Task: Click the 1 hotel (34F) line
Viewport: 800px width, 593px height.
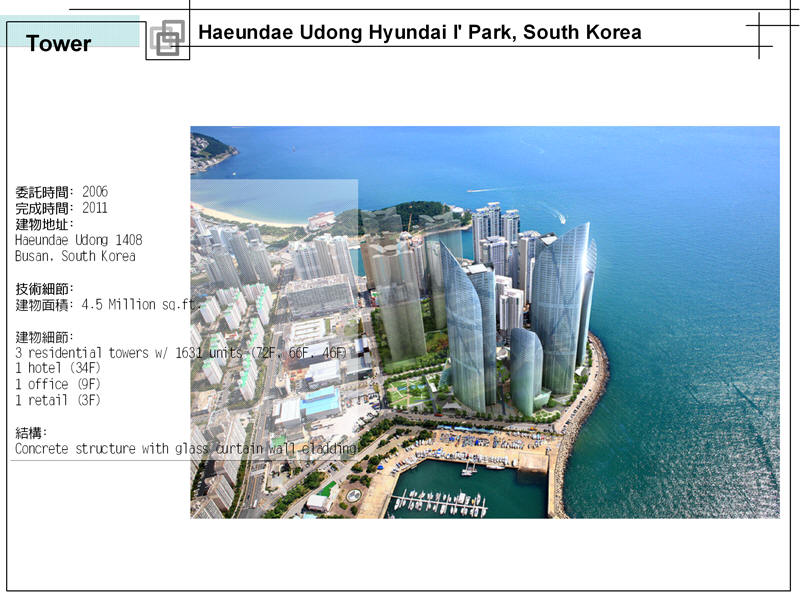Action: (58, 368)
